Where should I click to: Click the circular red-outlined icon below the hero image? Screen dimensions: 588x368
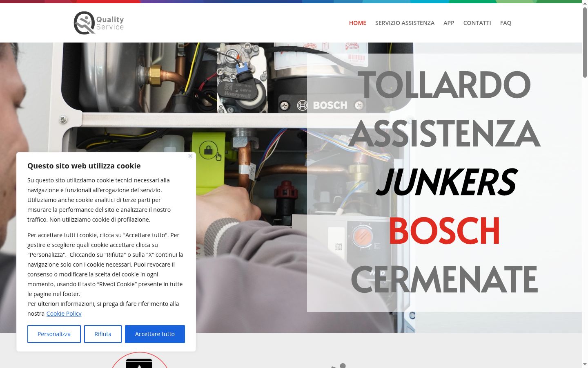pos(140,360)
